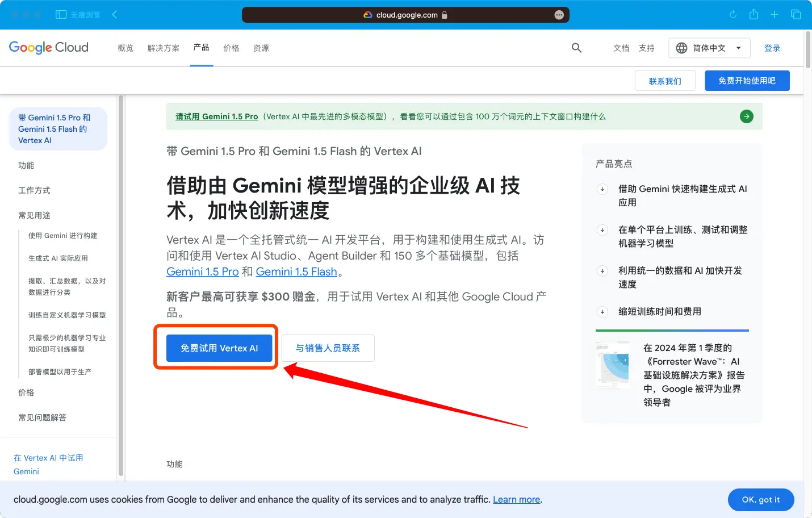The height and width of the screenshot is (518, 812).
Task: Click the Learn more cookie link
Action: click(516, 500)
